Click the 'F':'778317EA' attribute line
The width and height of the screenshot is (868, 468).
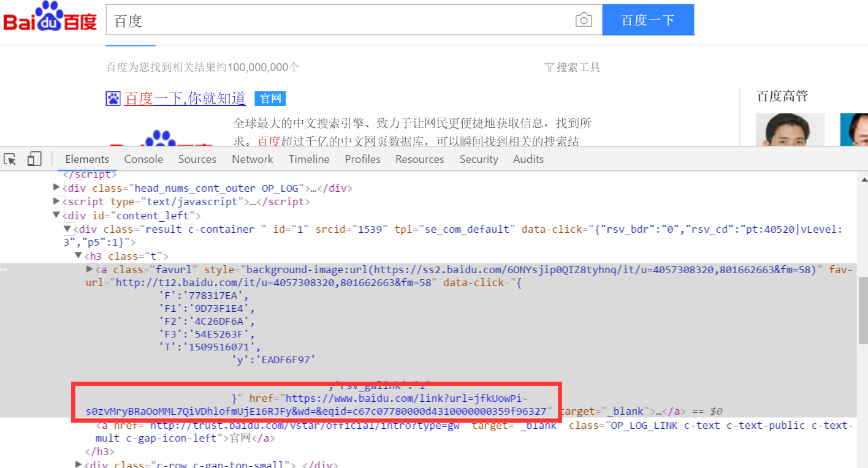pyautogui.click(x=204, y=296)
